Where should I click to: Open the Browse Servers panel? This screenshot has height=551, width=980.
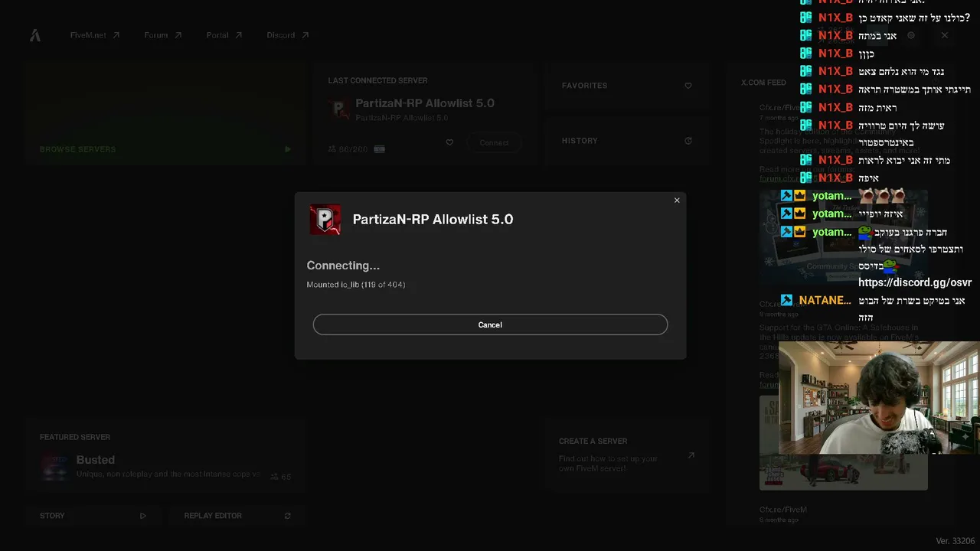coord(165,113)
